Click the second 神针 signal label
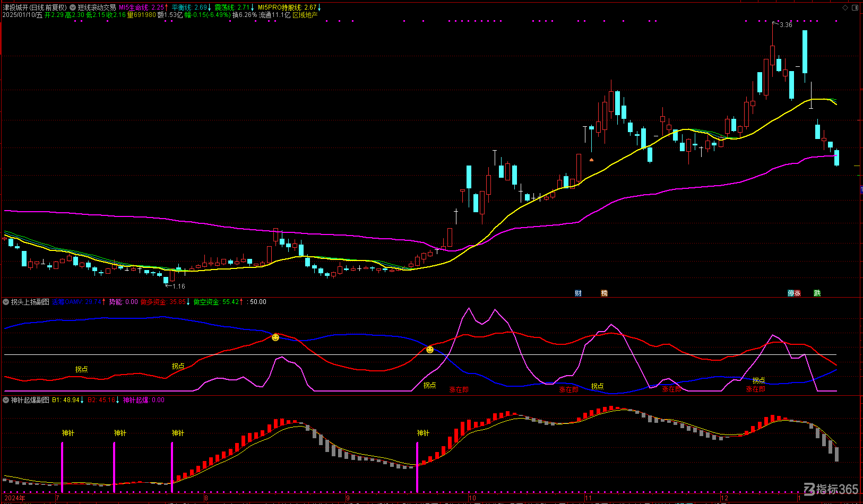The height and width of the screenshot is (504, 863). tap(120, 433)
